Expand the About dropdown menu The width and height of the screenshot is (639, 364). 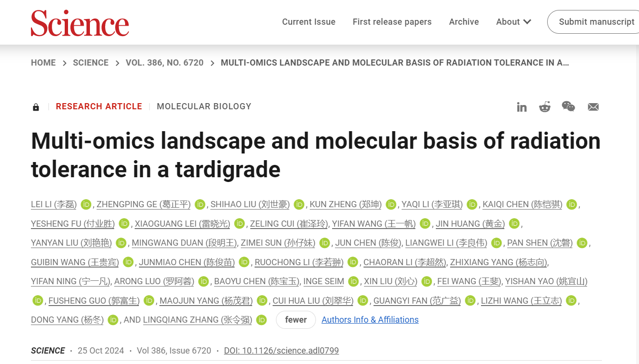click(513, 22)
